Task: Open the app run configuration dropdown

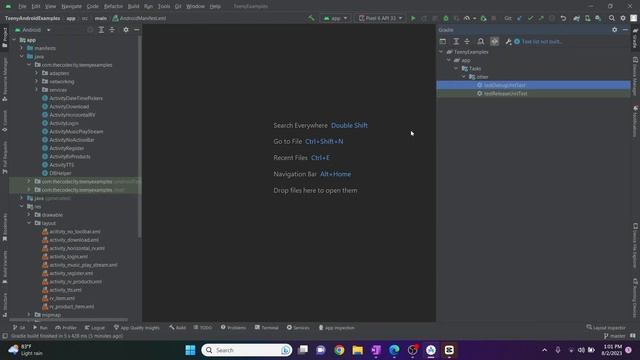Action: coord(335,18)
